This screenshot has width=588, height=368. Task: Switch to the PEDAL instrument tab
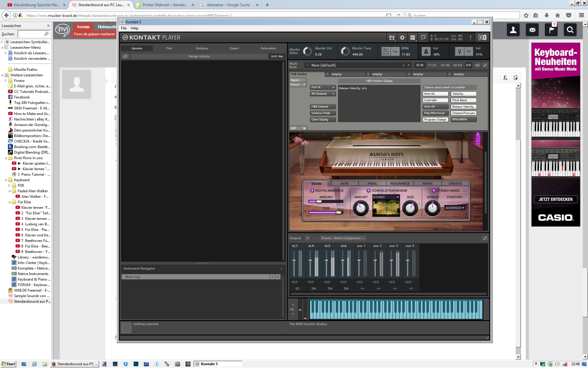click(372, 184)
